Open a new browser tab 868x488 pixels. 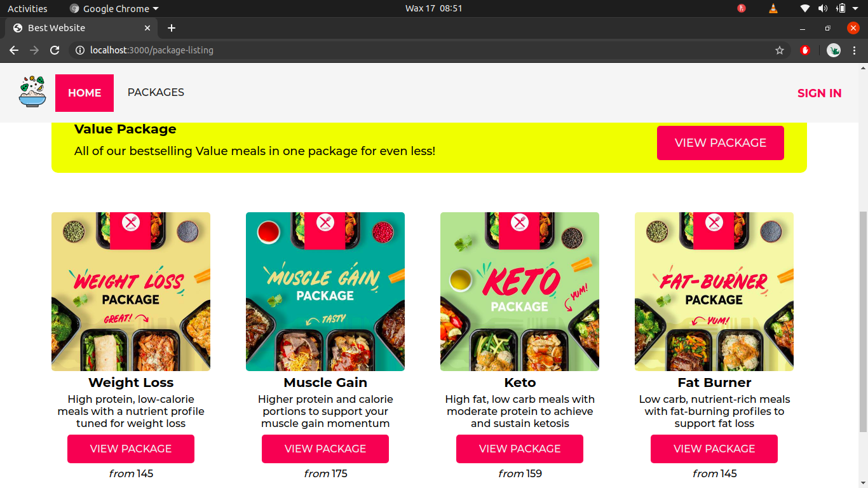[172, 28]
